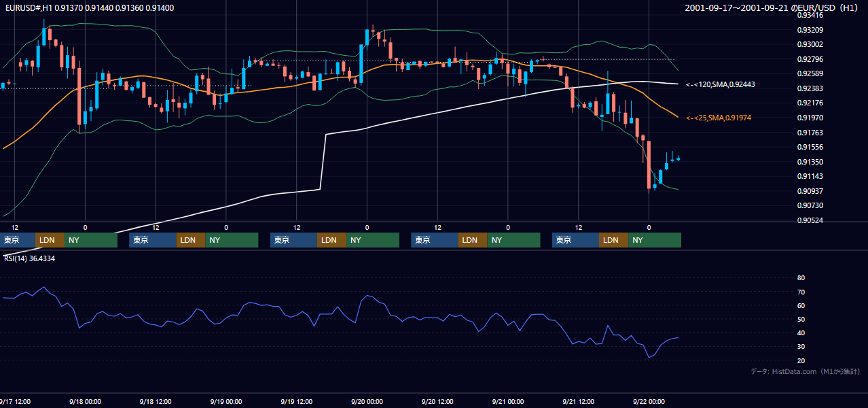The width and height of the screenshot is (868, 408).
Task: Click price axis label 0.93002
Action: pos(810,44)
